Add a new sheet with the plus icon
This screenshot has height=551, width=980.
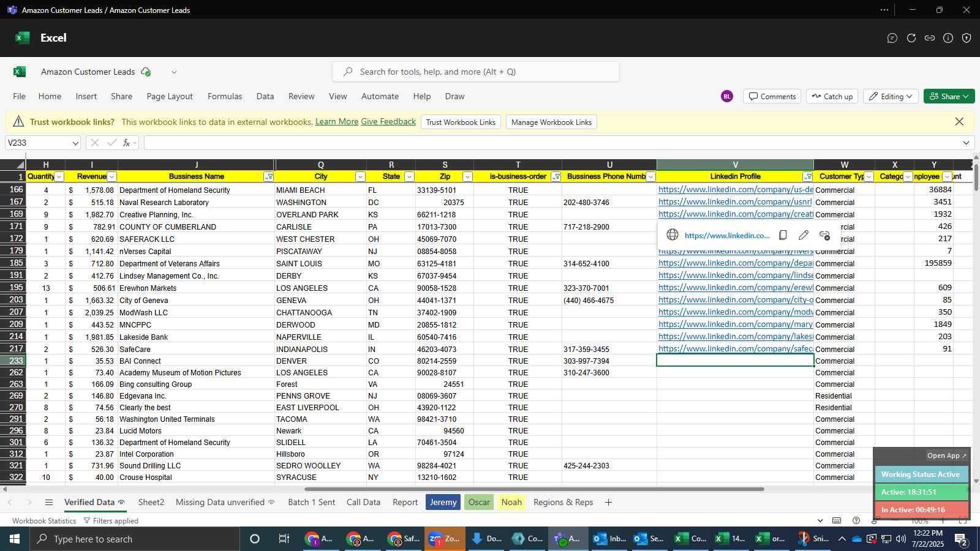(x=608, y=502)
